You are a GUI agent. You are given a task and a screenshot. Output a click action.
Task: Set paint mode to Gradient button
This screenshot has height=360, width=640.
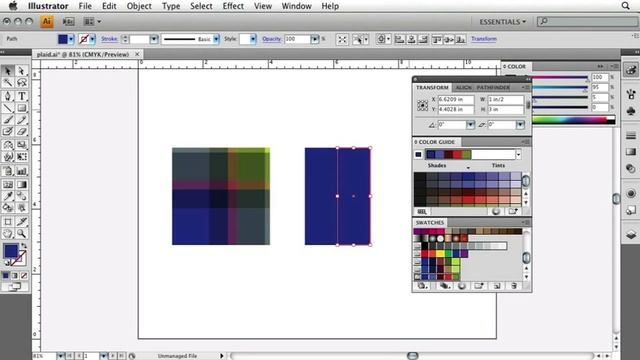pos(15,276)
